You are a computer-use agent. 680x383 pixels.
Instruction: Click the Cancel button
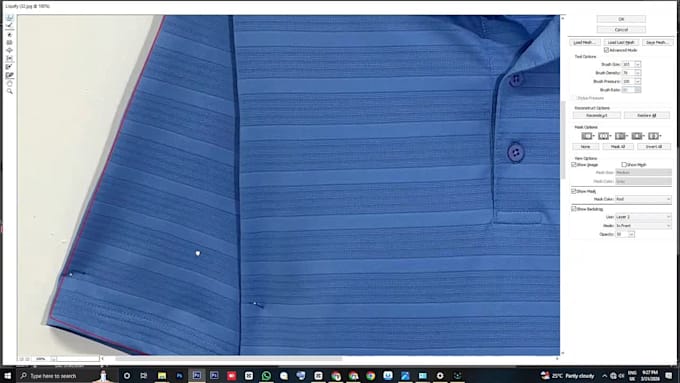coord(621,29)
